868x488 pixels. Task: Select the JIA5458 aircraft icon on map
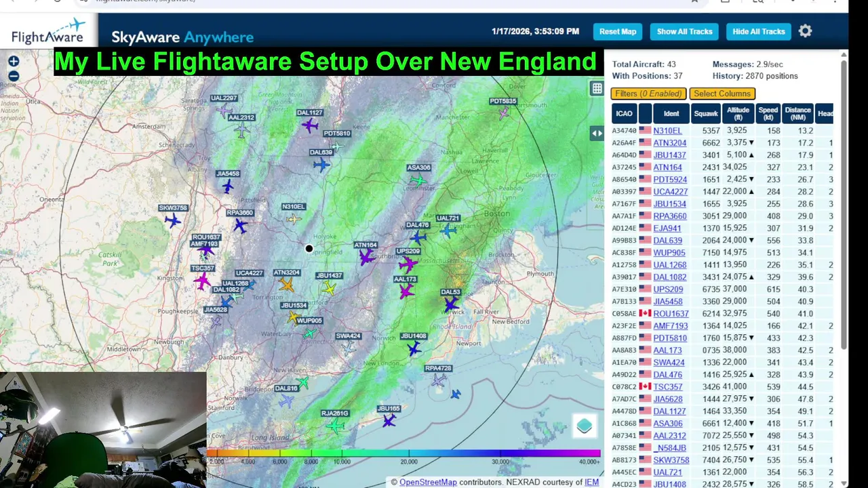point(228,186)
